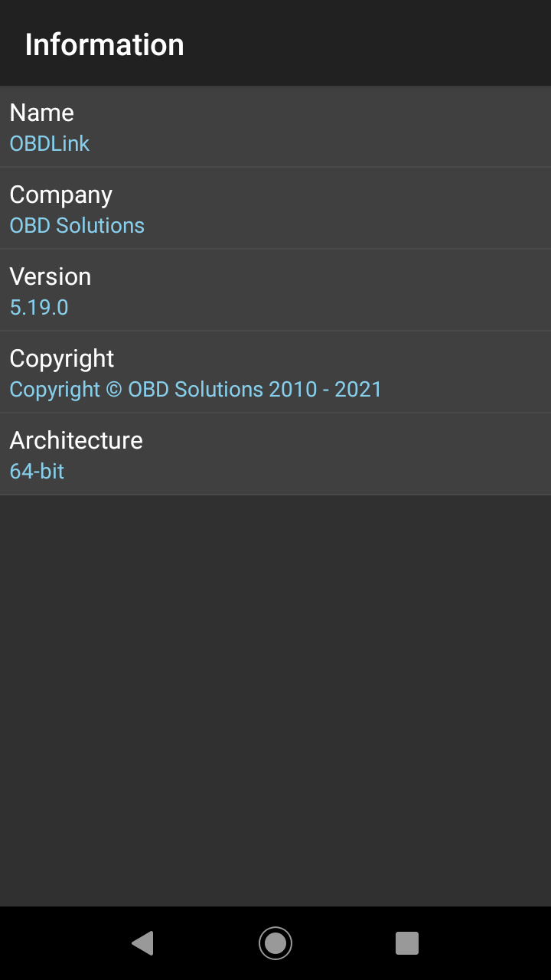
Task: Select the Architecture field label
Action: point(77,440)
